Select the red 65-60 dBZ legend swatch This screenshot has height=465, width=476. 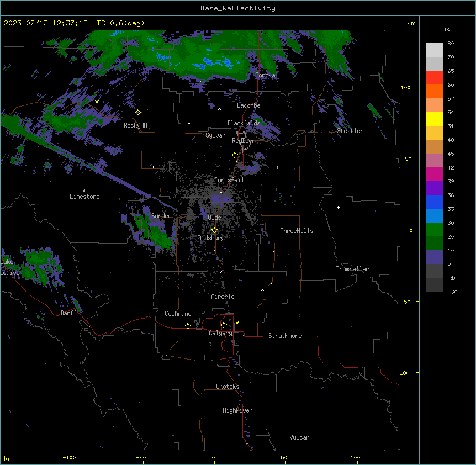[434, 77]
